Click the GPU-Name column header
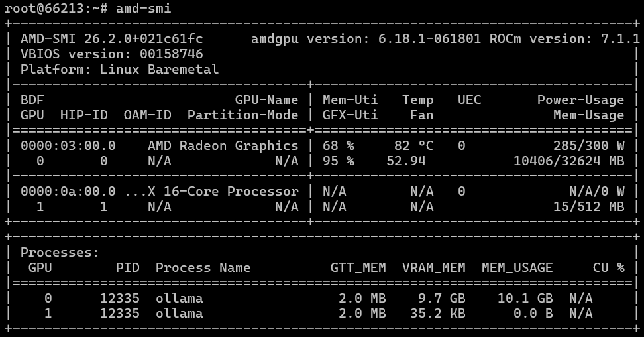Viewport: 644px width, 337px height. tap(266, 100)
